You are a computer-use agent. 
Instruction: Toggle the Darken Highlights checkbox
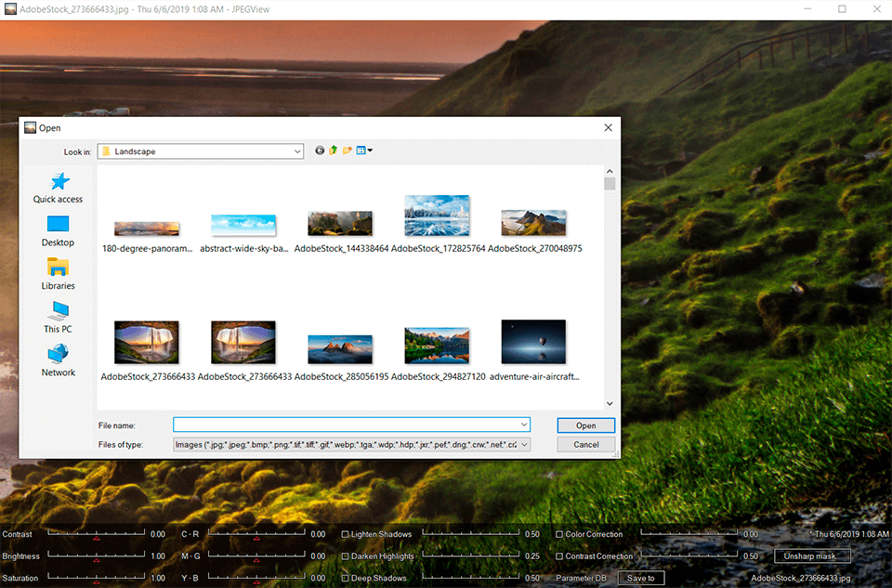point(346,556)
